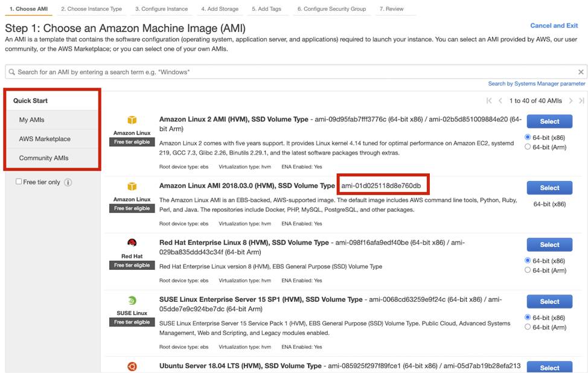Select the Amazon Linux AMI 2018.03.0
The image size is (588, 373).
tap(549, 188)
